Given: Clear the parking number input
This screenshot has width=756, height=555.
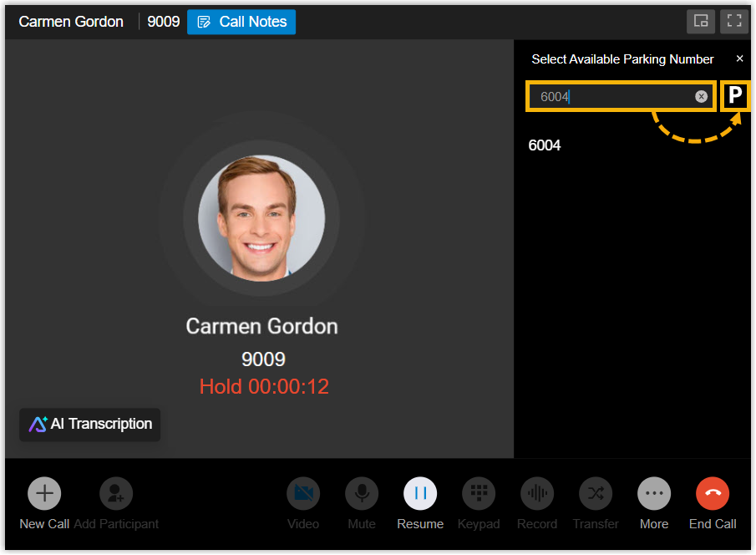Looking at the screenshot, I should point(702,97).
